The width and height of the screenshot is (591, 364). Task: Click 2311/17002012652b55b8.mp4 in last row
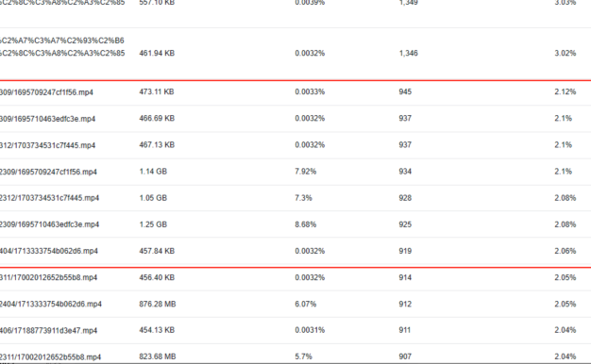50,356
